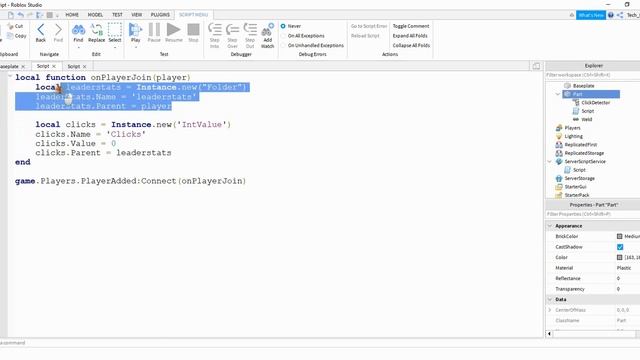Open Find with the binoculars icon

tap(78, 33)
